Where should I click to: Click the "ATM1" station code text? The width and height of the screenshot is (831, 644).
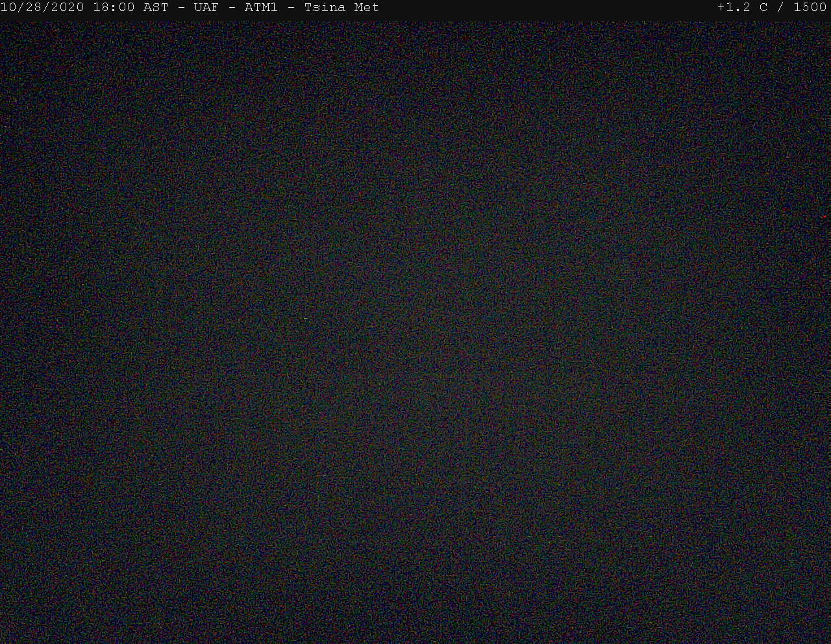click(261, 8)
